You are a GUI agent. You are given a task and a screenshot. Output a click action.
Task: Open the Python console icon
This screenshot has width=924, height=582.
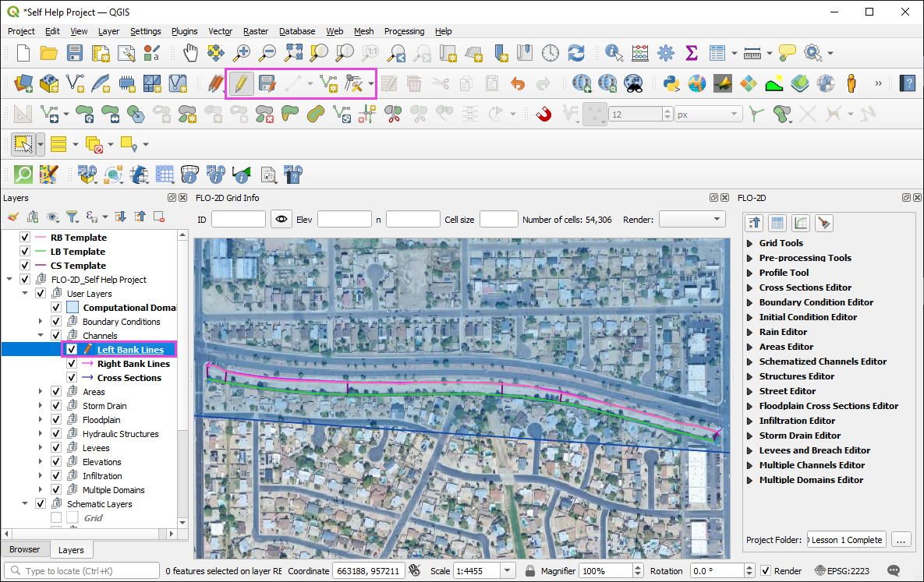tap(671, 83)
